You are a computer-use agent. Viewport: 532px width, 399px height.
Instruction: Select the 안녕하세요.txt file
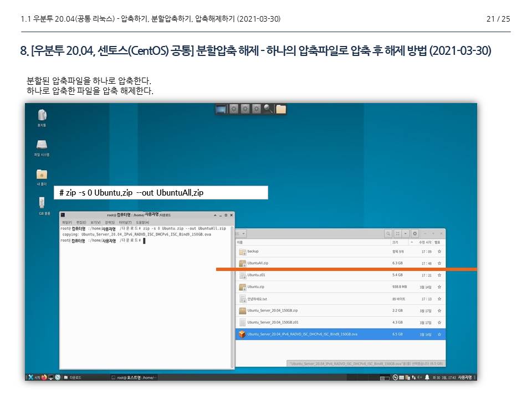[341, 299]
